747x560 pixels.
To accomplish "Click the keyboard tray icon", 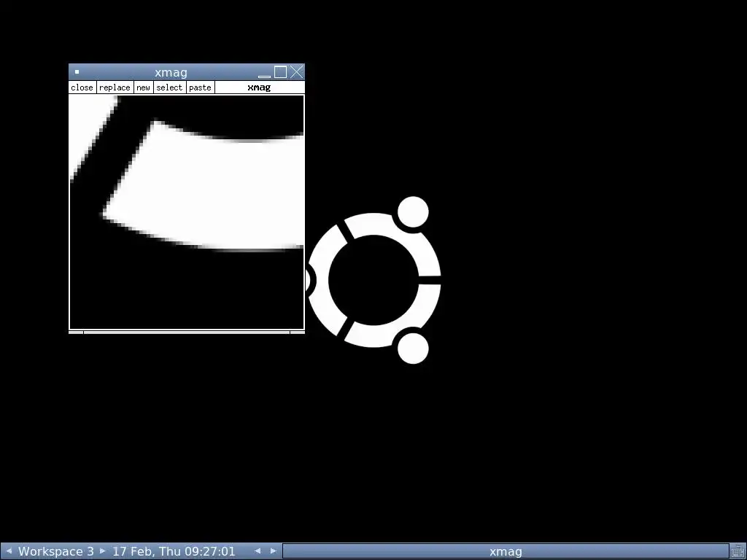I will click(738, 551).
